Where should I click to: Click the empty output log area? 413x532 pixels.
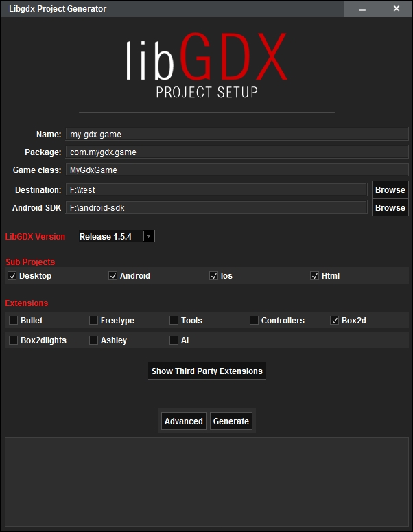(x=206, y=482)
